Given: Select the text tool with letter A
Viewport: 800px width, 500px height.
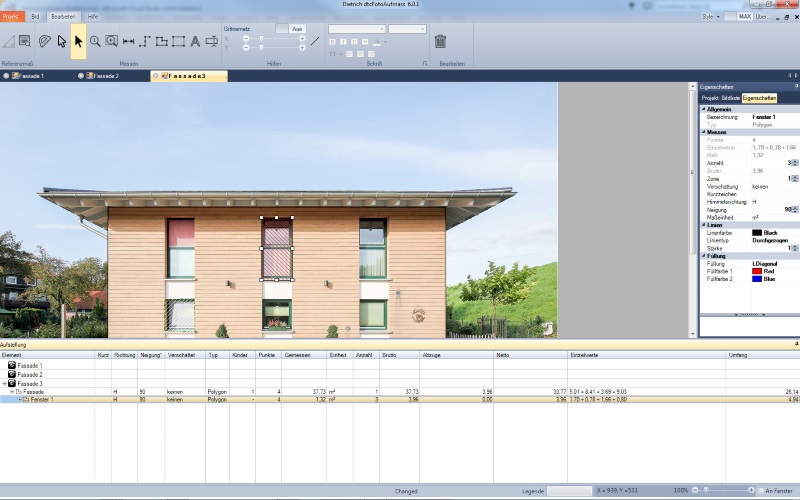Looking at the screenshot, I should pyautogui.click(x=195, y=41).
